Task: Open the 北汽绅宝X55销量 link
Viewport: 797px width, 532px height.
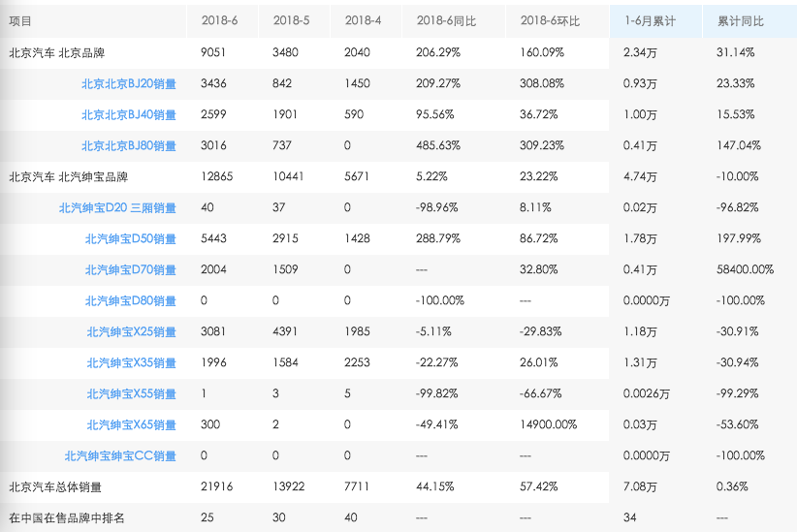Action: click(x=131, y=393)
